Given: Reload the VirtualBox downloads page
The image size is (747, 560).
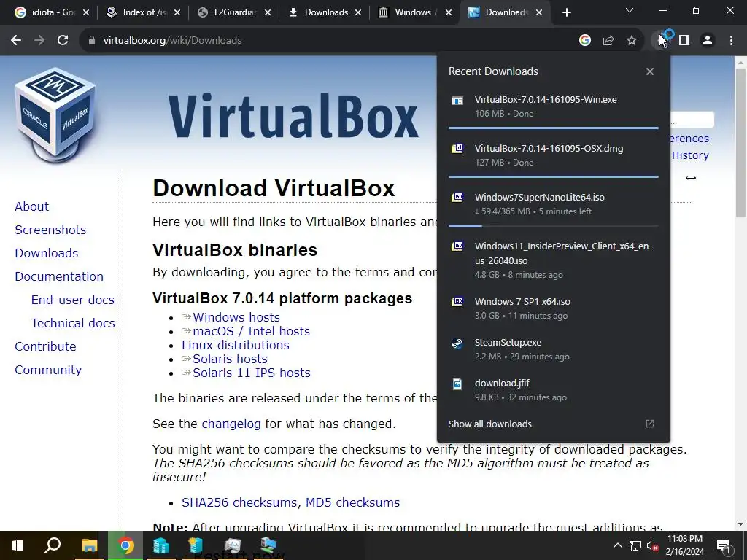Looking at the screenshot, I should (63, 41).
